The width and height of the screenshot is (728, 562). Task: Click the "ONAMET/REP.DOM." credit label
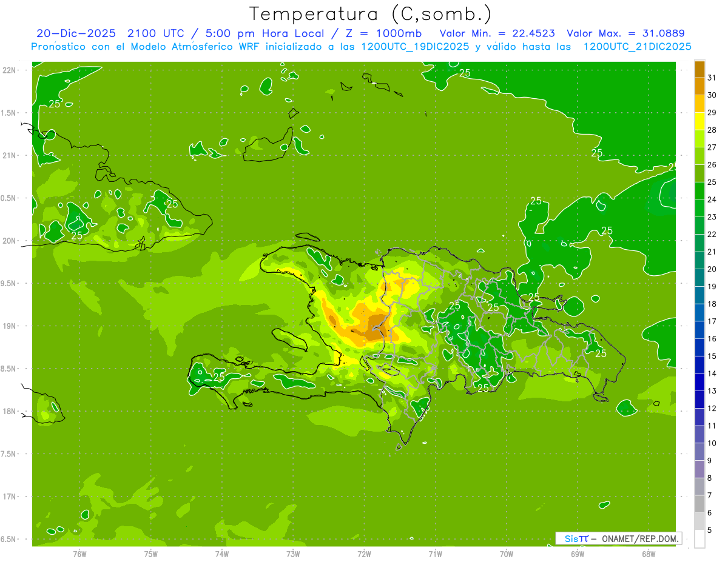639,538
